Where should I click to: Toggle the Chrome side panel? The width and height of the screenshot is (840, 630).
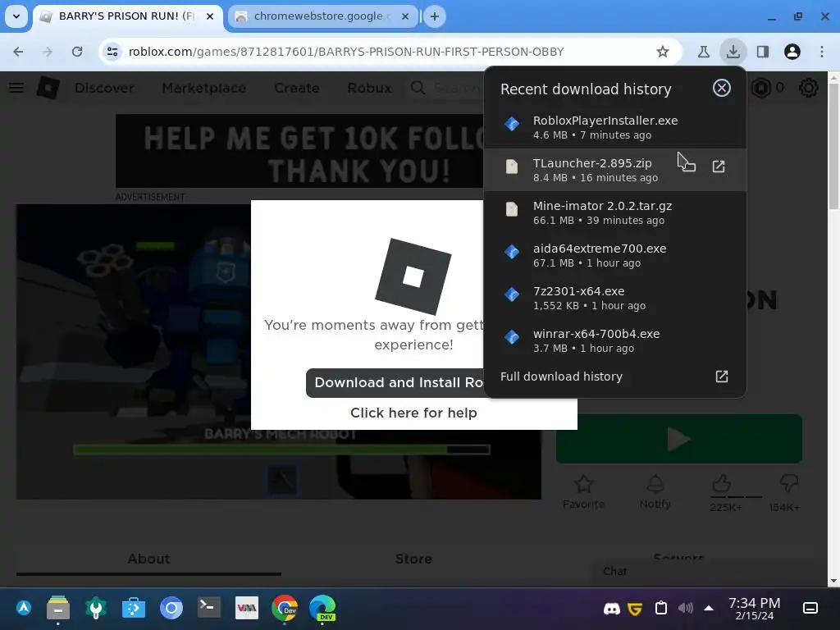(x=762, y=52)
